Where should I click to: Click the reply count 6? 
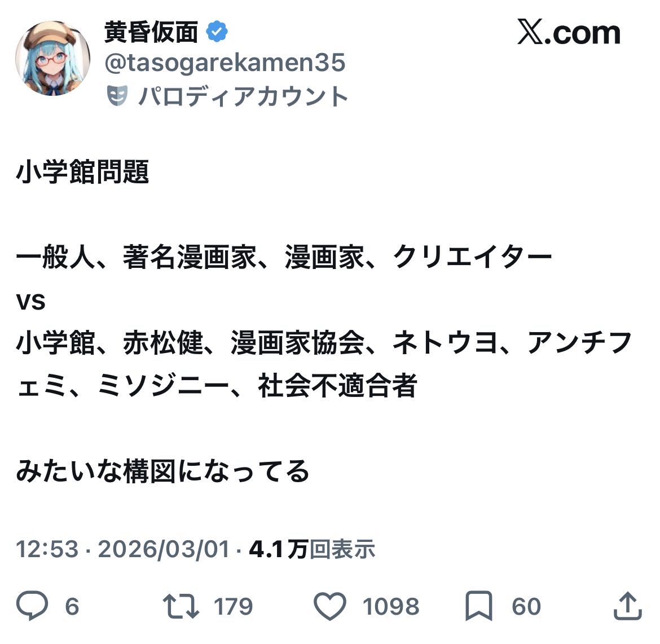click(x=72, y=607)
